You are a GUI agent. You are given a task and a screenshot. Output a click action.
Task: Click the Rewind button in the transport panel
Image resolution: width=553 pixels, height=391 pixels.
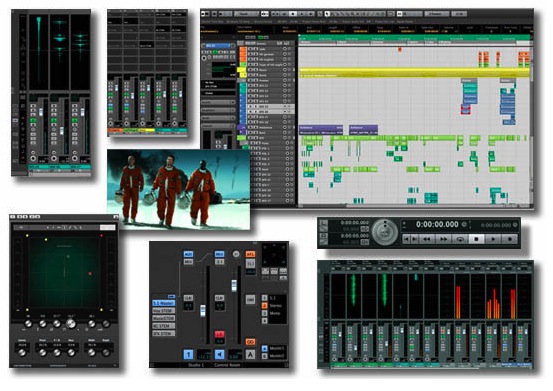click(427, 239)
